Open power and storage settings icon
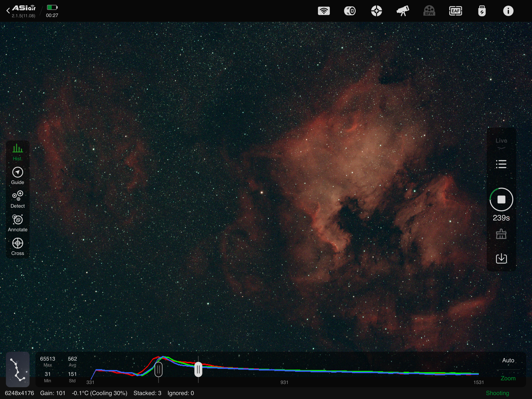532x399 pixels. [x=482, y=11]
